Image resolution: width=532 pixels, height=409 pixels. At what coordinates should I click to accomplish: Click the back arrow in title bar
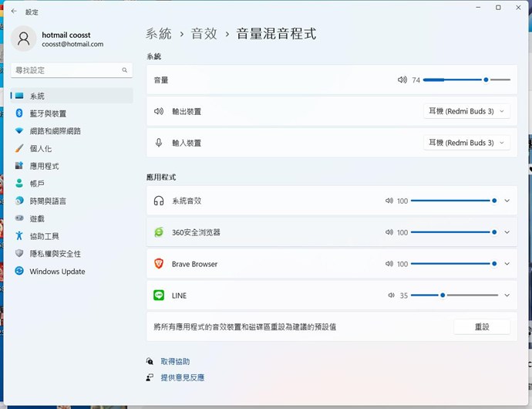click(14, 12)
